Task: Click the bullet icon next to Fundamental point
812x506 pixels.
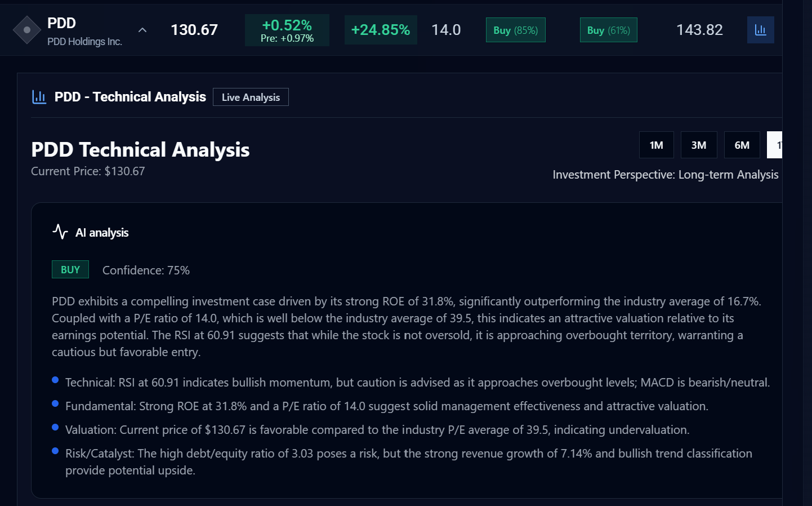Action: 55,402
